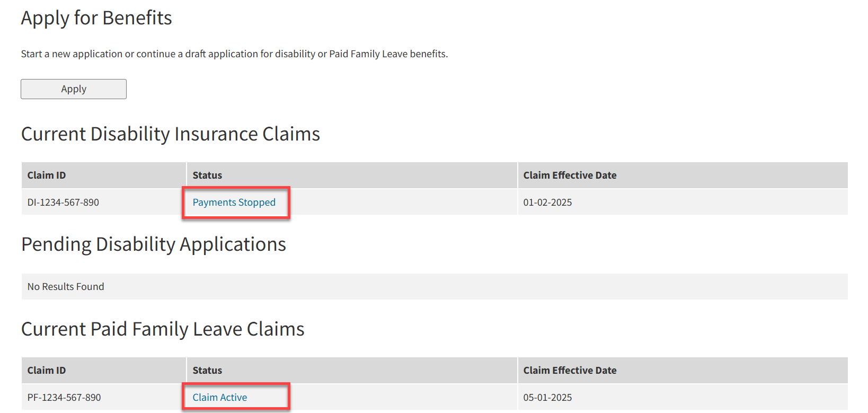Select claim ID DI-1234-567-890 cell
The height and width of the screenshot is (413, 868).
[x=63, y=203]
